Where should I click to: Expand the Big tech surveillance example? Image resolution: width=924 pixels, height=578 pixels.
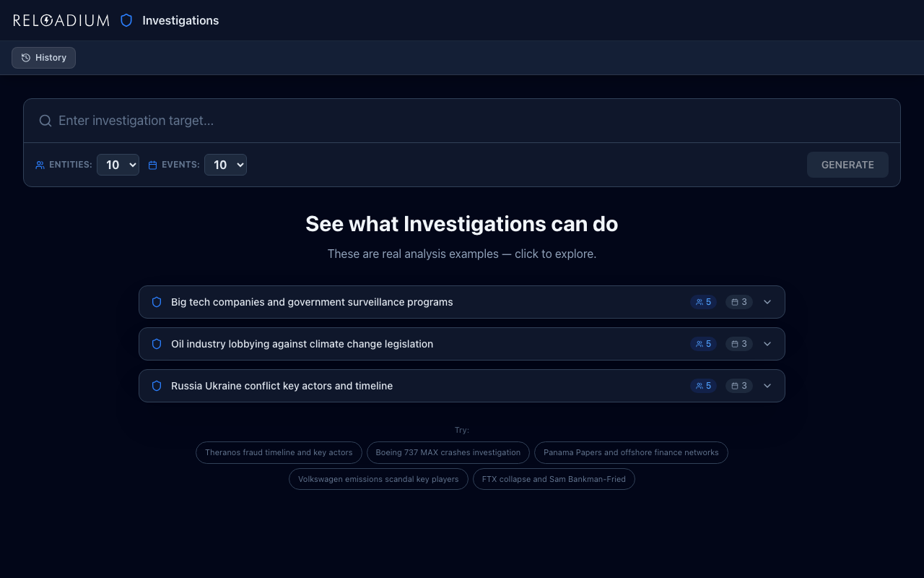(767, 302)
